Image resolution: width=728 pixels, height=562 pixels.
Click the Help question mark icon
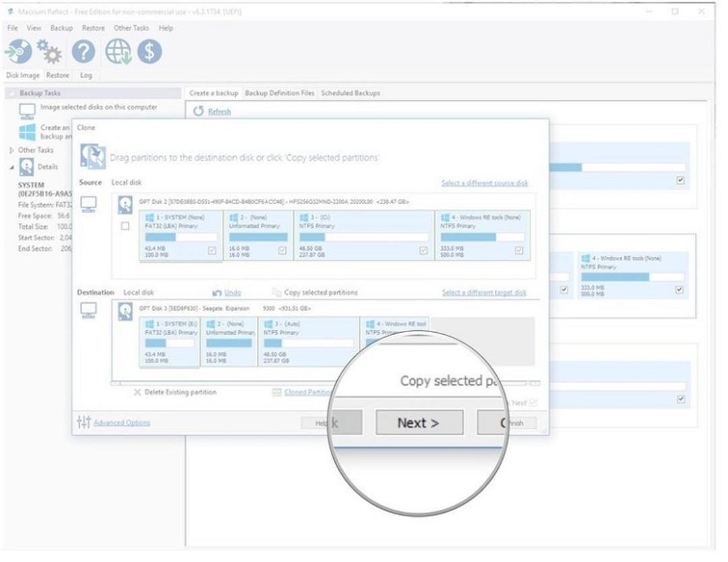pos(84,51)
